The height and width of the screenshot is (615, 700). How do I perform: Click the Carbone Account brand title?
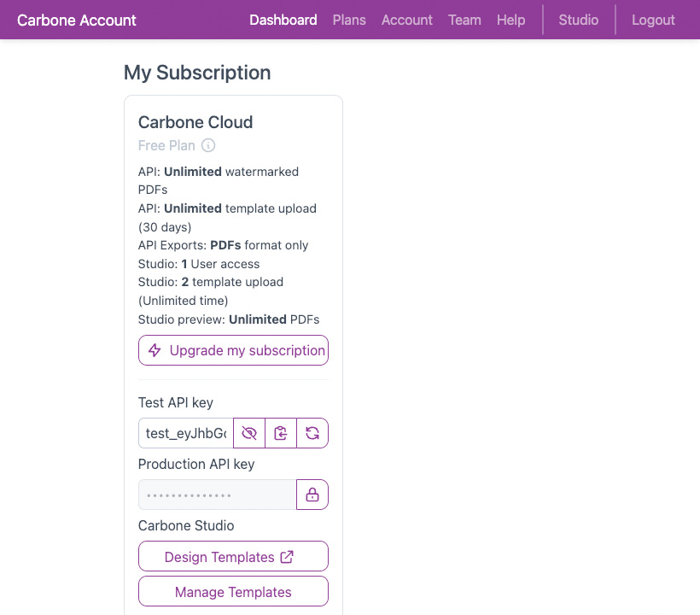tap(76, 20)
